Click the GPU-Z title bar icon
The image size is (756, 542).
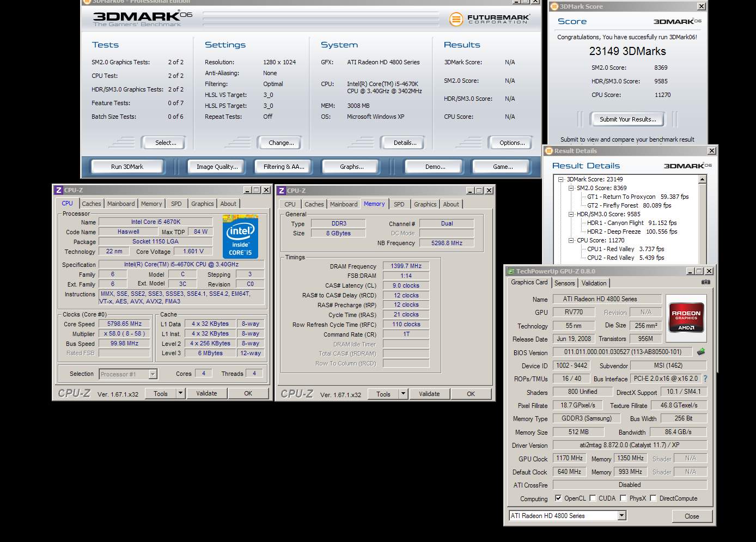tap(511, 271)
